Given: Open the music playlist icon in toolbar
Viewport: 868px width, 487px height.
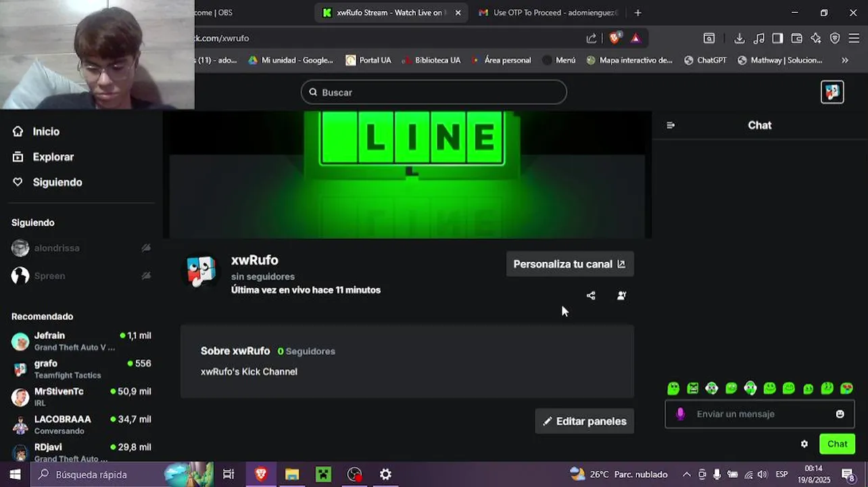Looking at the screenshot, I should point(759,39).
